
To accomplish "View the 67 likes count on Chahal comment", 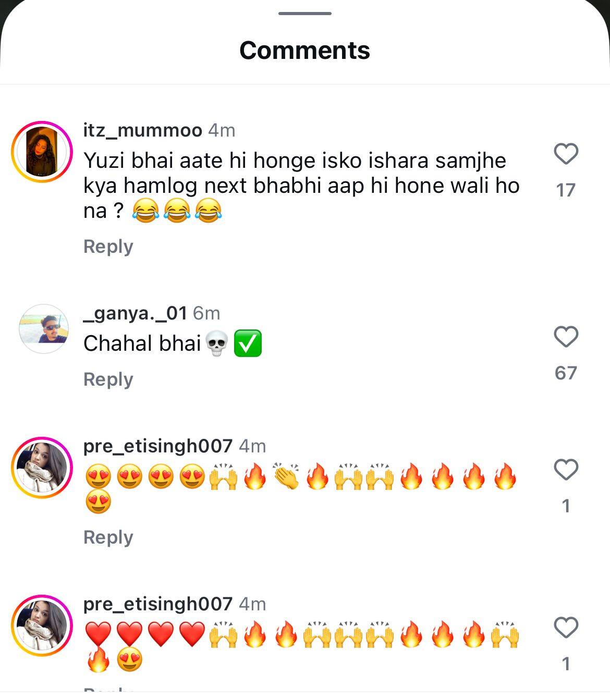I will pyautogui.click(x=566, y=373).
